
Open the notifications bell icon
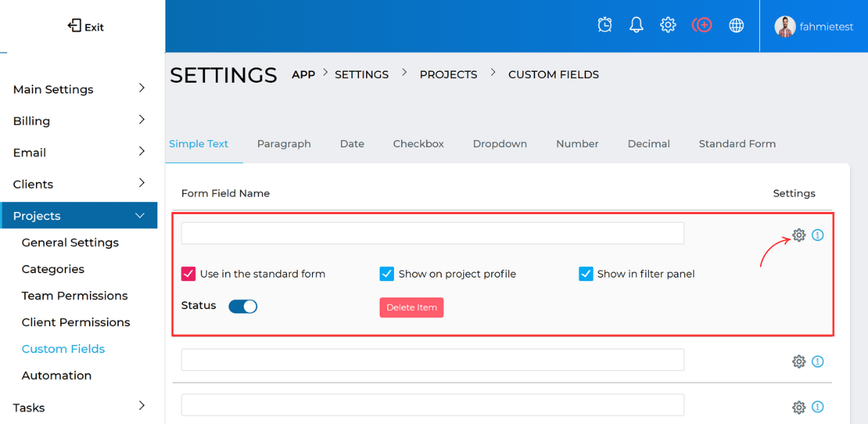click(636, 25)
